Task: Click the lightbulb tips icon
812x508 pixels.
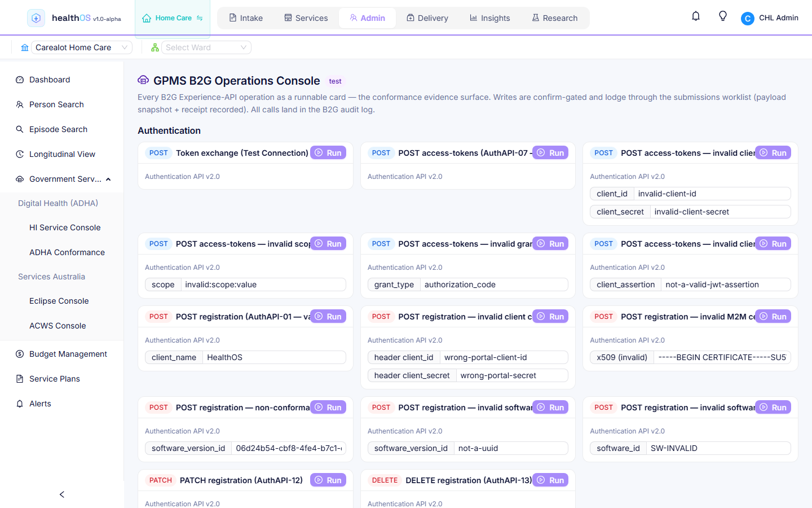Action: tap(723, 16)
